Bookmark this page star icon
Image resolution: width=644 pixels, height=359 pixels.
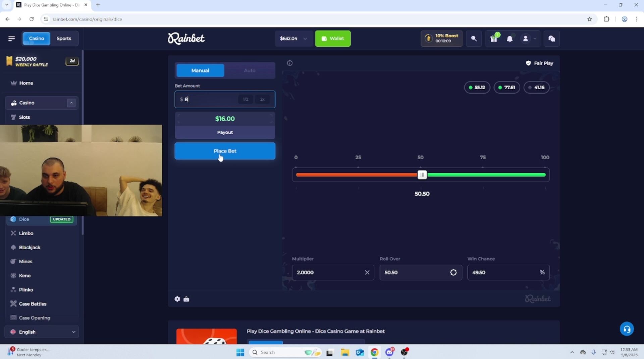pos(590,19)
